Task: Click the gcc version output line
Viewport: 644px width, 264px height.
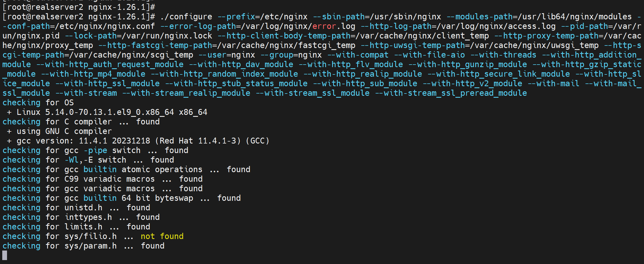Action: [143, 141]
